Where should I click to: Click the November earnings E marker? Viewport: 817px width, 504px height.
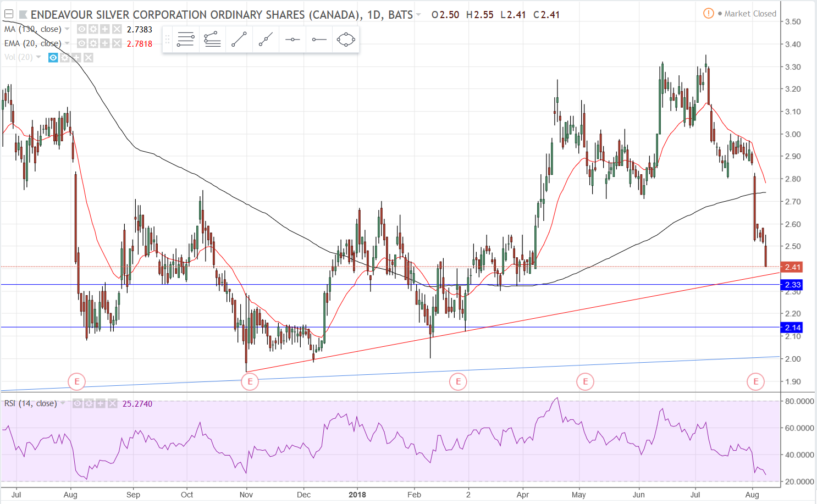(250, 381)
